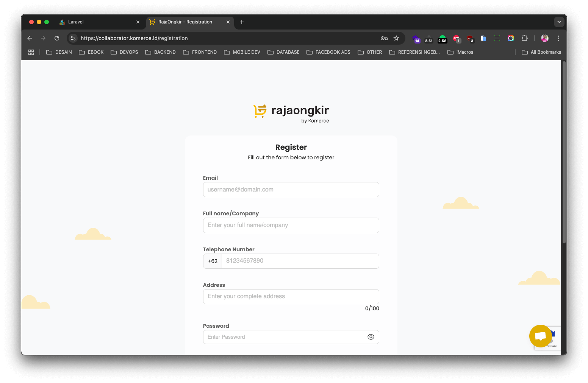Screen dimensions: 588x383
Task: Open the colorful circle extension icon
Action: pyautogui.click(x=511, y=38)
